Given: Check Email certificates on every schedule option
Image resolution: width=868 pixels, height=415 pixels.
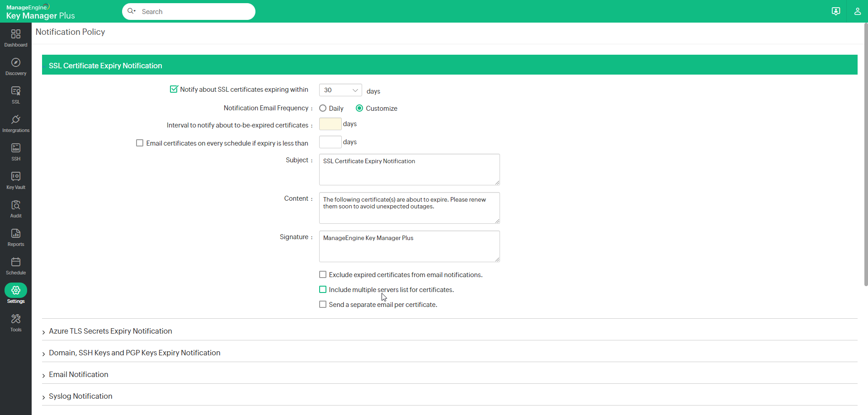Looking at the screenshot, I should click(140, 143).
